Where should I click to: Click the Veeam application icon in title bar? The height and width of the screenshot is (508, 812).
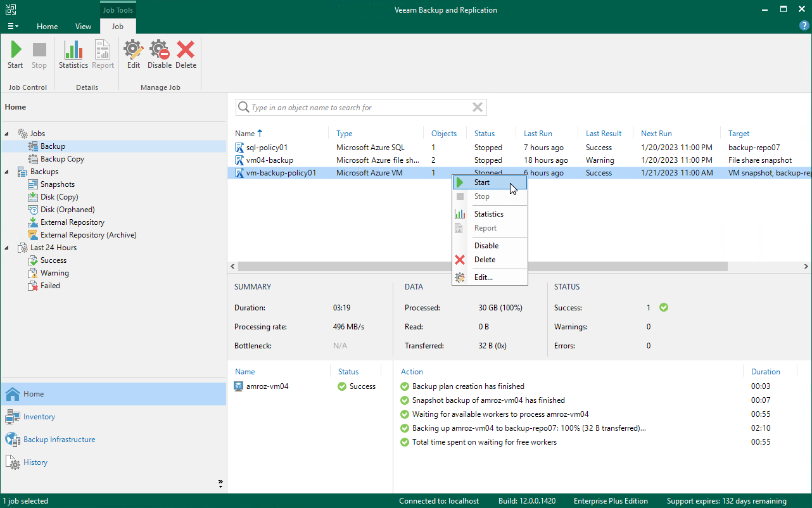point(11,10)
